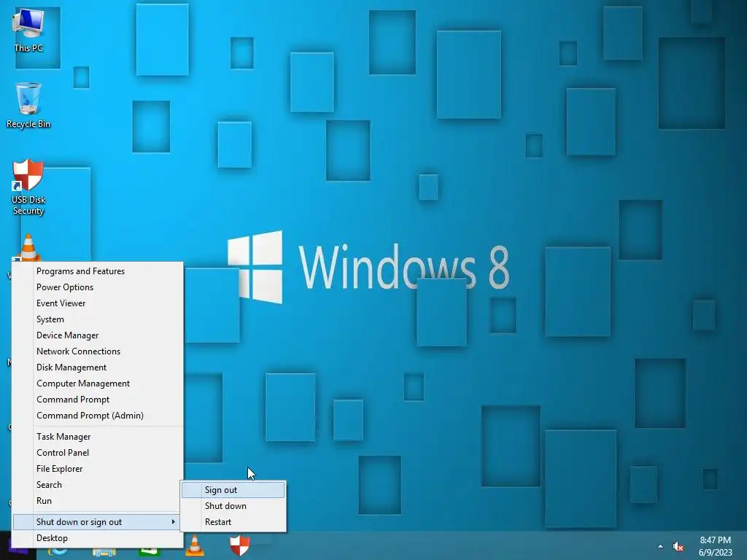Choose Search in the menu
Image resolution: width=747 pixels, height=560 pixels.
(x=98, y=485)
